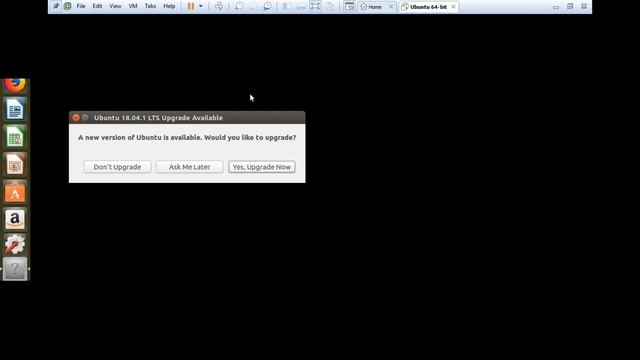640x360 pixels.
Task: Open Amazon launcher in the dock
Action: (x=15, y=219)
